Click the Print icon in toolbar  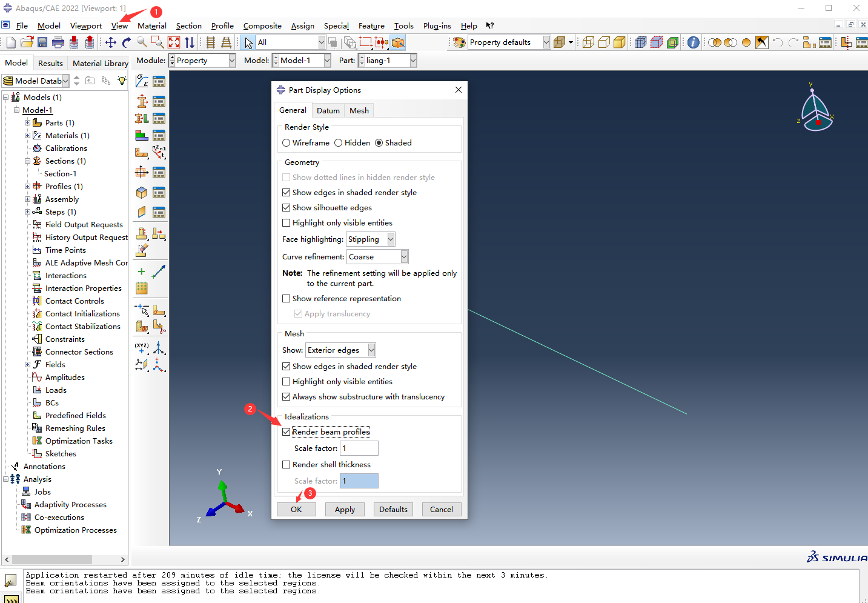point(58,42)
